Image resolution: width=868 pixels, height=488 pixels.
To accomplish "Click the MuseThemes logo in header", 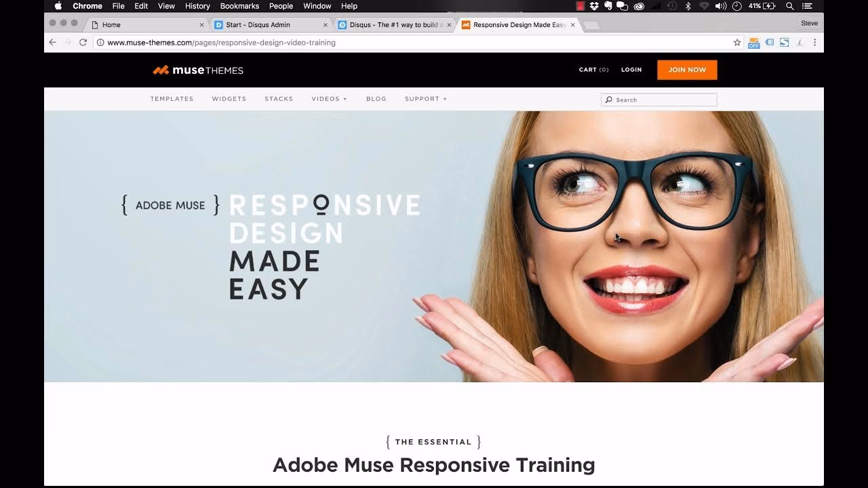I will pos(197,70).
